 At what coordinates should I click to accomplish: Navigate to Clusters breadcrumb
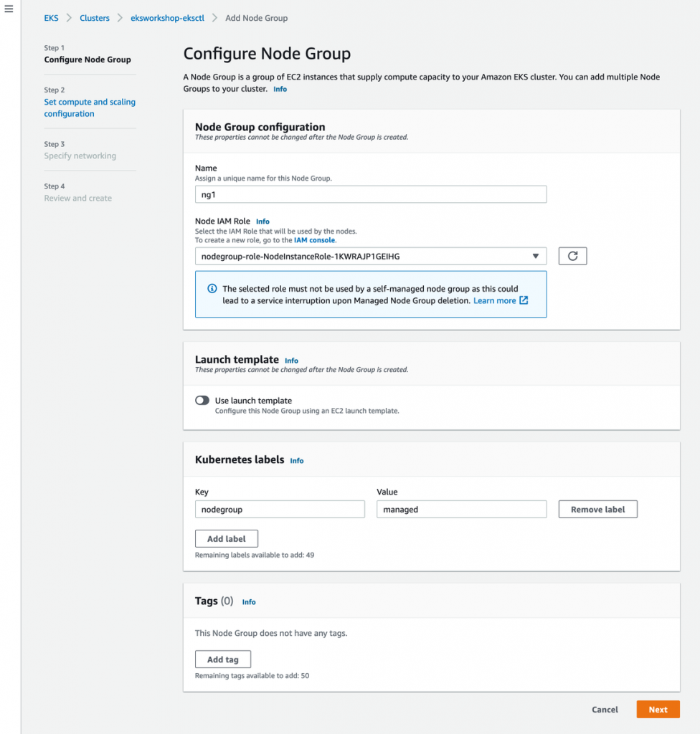click(x=95, y=18)
